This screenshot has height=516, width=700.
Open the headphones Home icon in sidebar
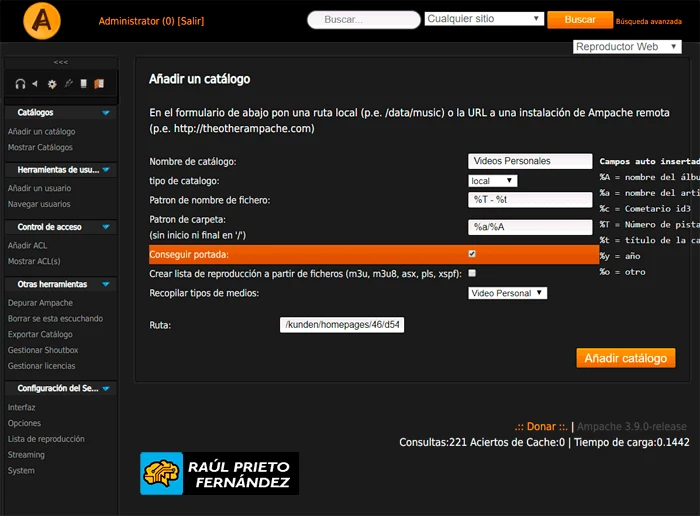20,84
